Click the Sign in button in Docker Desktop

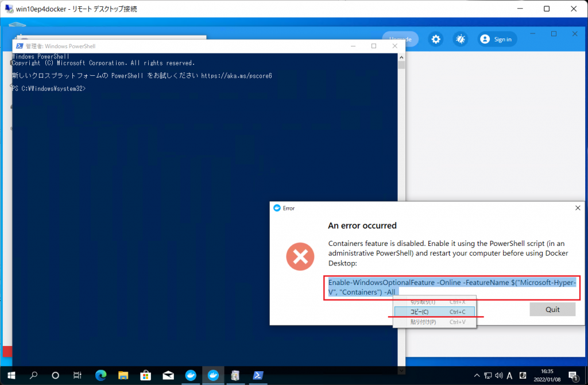(x=497, y=39)
